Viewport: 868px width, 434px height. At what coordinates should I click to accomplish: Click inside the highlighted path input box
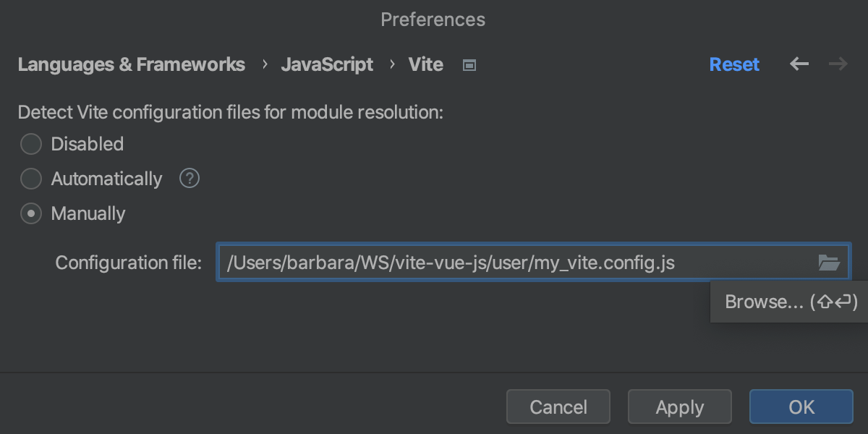tap(506, 263)
